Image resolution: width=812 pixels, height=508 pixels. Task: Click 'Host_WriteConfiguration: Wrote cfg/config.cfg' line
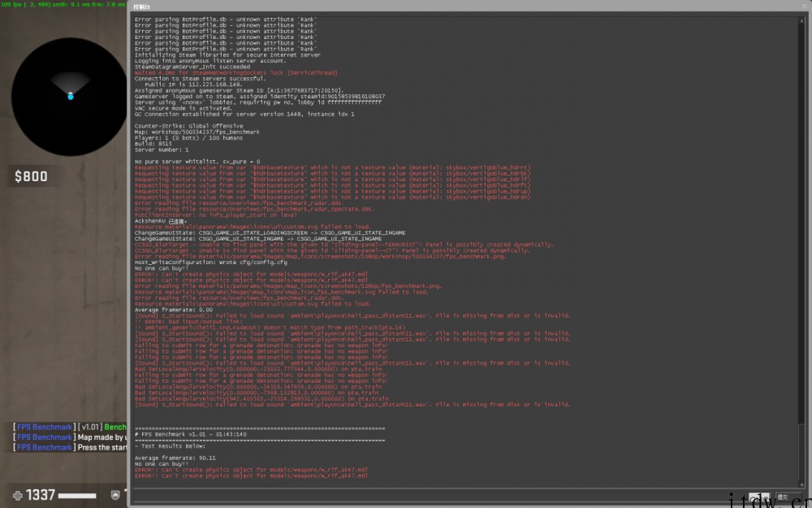click(211, 263)
